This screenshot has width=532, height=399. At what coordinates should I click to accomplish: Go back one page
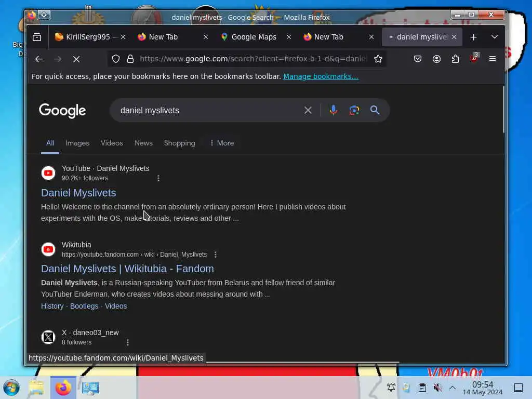pyautogui.click(x=38, y=59)
